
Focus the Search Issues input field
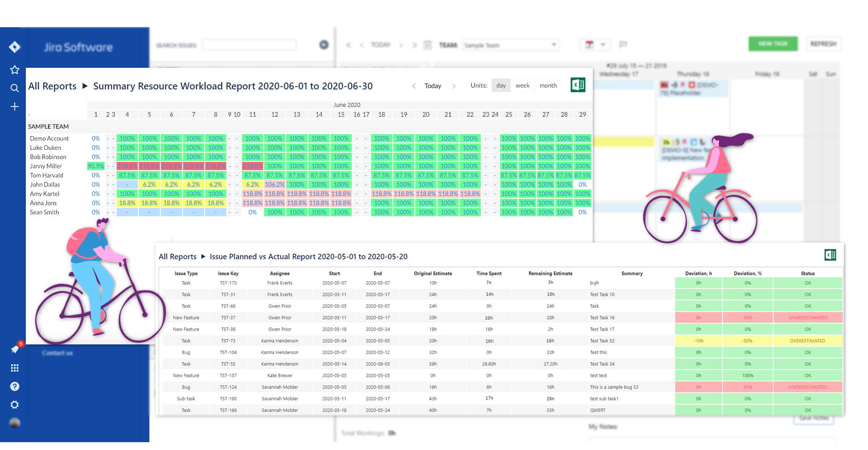pos(249,45)
